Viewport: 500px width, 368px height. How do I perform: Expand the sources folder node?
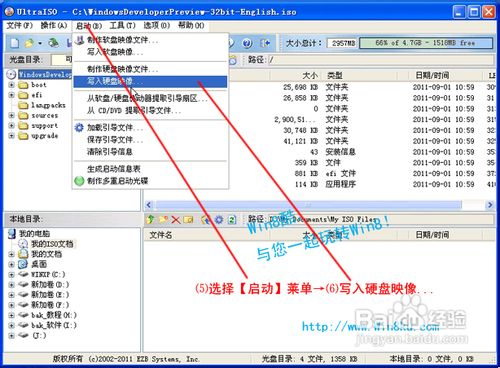(x=11, y=115)
